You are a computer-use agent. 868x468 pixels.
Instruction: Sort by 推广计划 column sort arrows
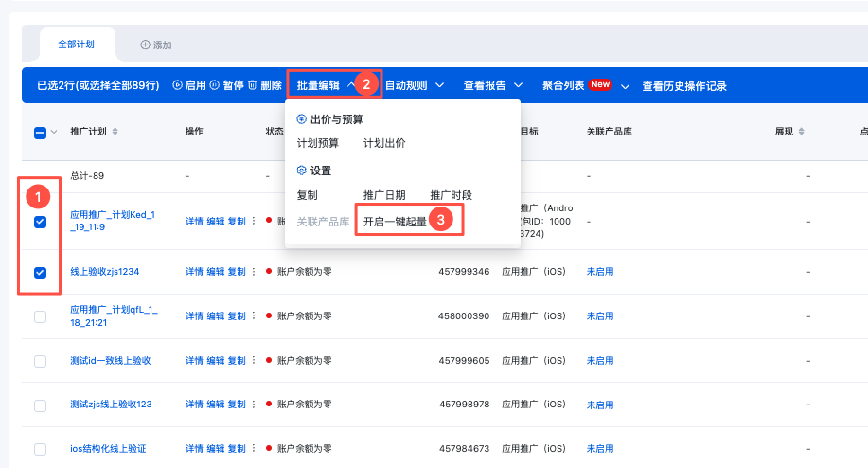(x=115, y=132)
